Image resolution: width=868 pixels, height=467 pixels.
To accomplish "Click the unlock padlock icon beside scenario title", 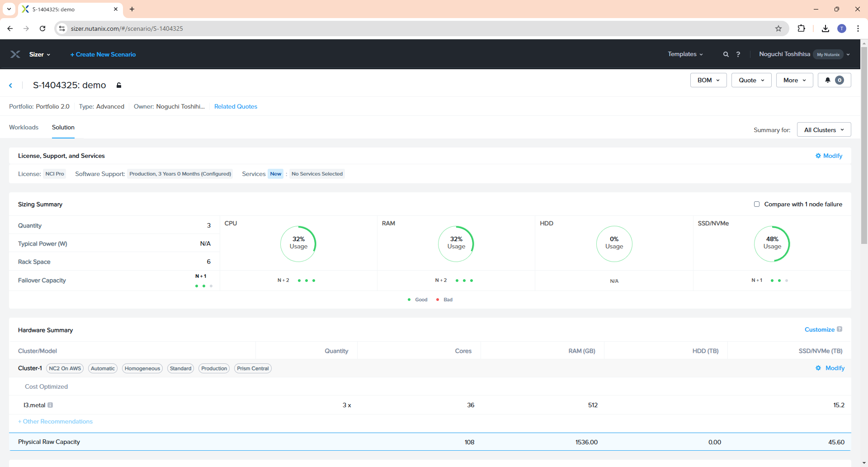I will pyautogui.click(x=119, y=85).
